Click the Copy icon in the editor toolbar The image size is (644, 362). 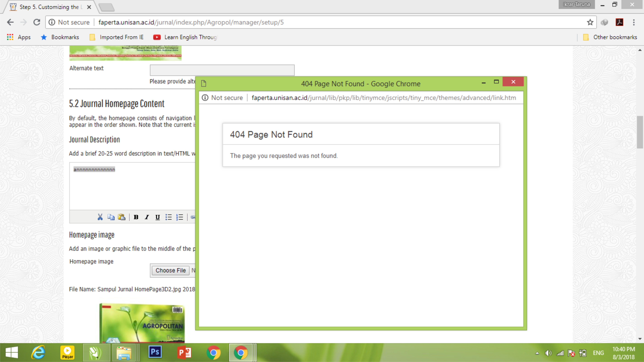click(111, 217)
